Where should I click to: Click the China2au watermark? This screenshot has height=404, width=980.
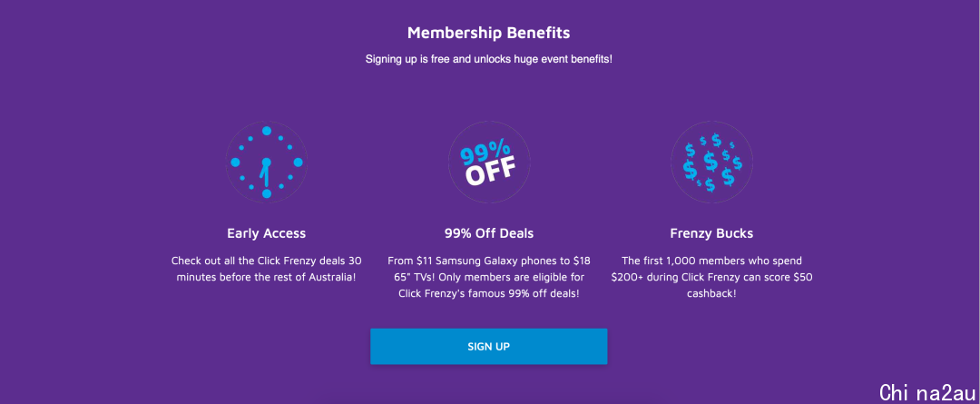click(927, 393)
